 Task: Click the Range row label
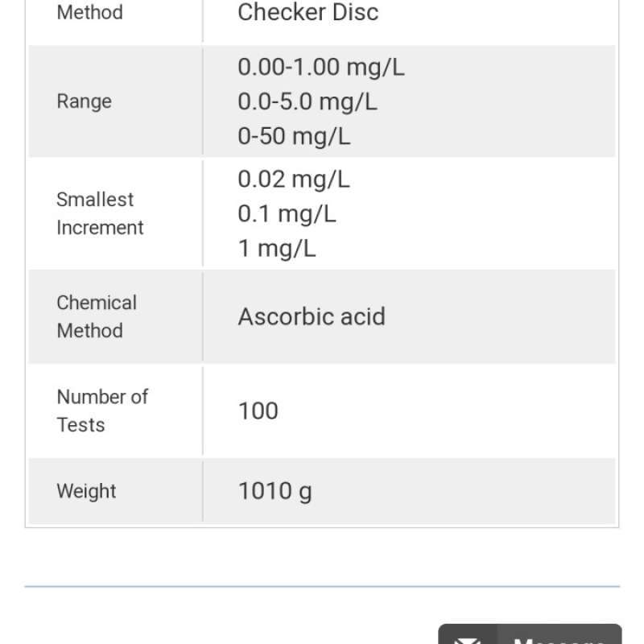click(84, 101)
